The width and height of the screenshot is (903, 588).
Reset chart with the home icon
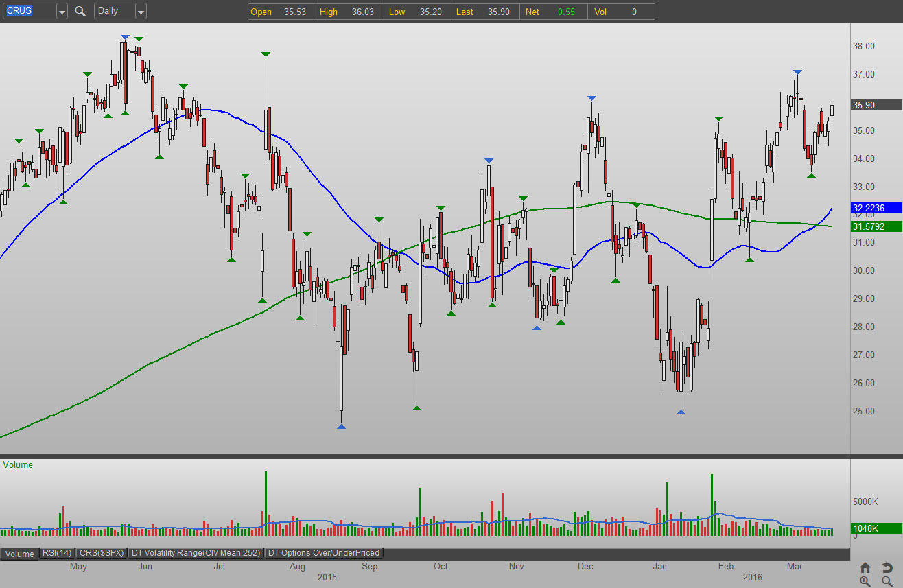tap(865, 567)
